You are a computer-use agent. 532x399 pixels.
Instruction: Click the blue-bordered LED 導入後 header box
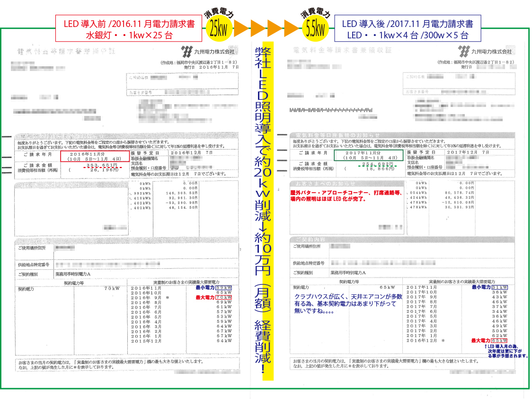pos(408,29)
